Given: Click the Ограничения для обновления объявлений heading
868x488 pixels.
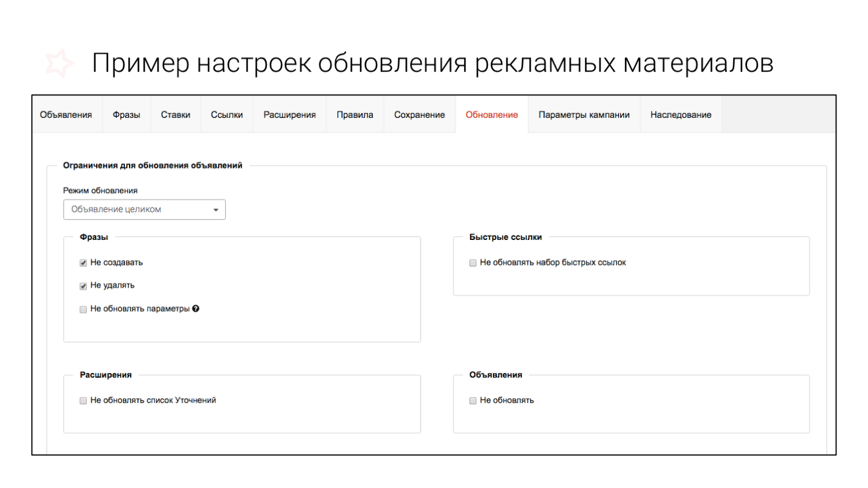Looking at the screenshot, I should coord(153,165).
